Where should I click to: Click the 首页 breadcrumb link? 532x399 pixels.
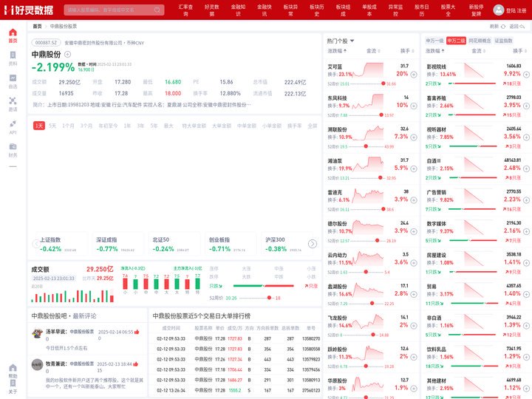pos(38,26)
